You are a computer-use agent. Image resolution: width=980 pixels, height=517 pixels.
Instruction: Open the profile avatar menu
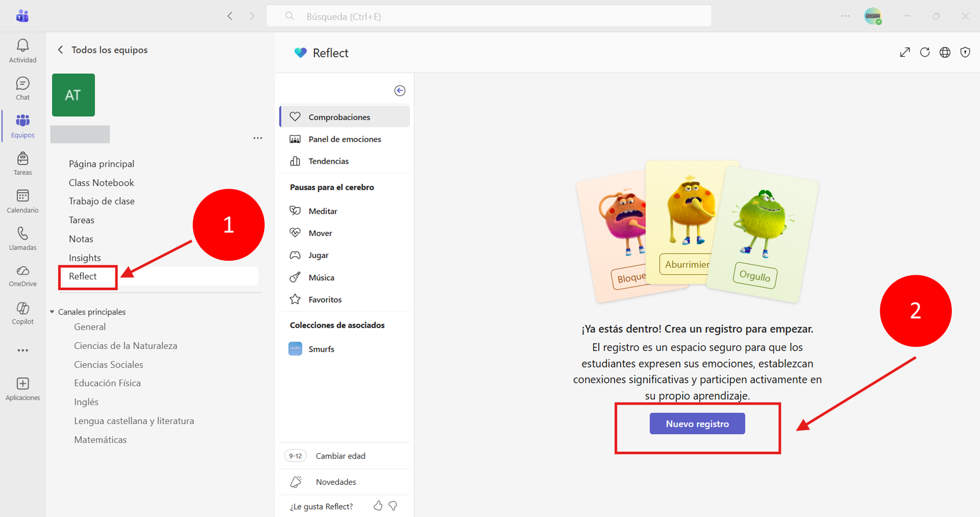tap(873, 16)
